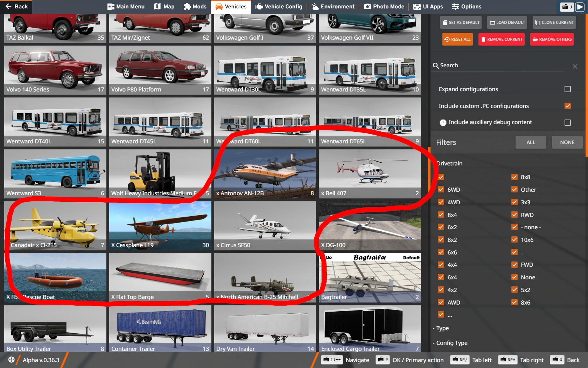Viewport: 588px width, 368px height.
Task: Open the Vehicle Config tab
Action: point(279,7)
